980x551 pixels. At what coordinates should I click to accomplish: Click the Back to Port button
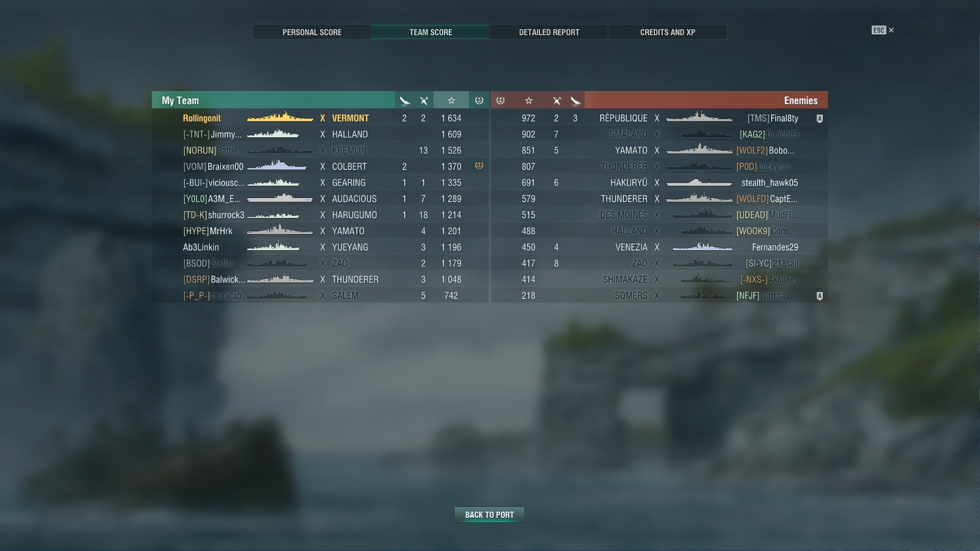click(489, 515)
